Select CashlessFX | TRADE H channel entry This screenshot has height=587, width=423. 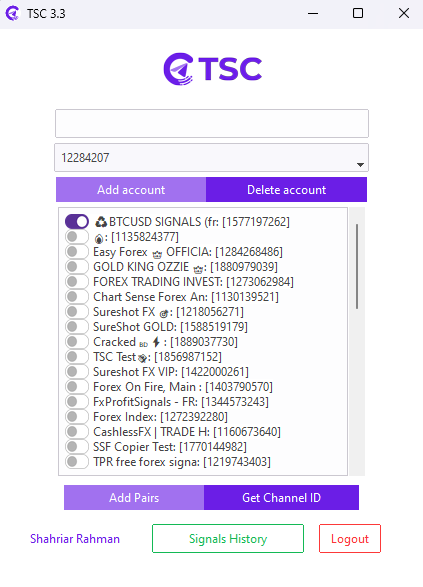(x=187, y=432)
